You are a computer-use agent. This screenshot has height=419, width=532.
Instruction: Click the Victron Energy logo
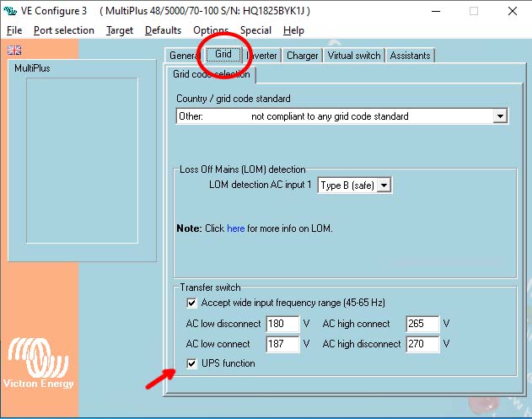click(x=39, y=363)
